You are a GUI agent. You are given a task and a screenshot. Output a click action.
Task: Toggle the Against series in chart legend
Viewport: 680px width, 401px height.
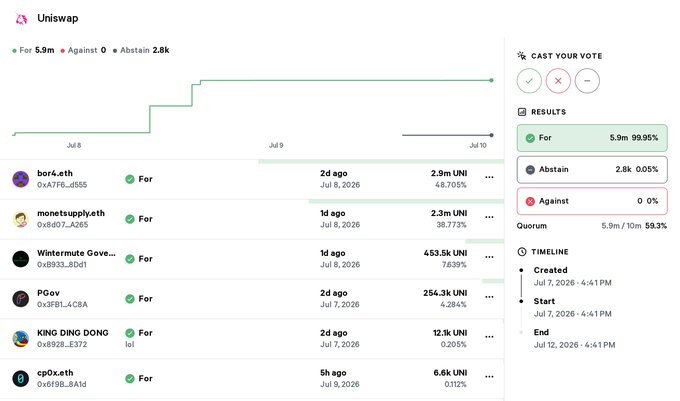[x=83, y=50]
